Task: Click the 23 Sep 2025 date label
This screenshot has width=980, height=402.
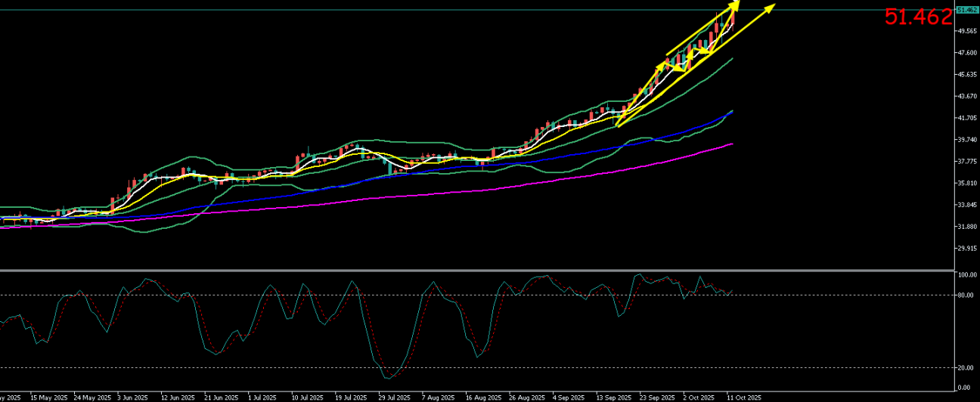Action: (x=656, y=397)
